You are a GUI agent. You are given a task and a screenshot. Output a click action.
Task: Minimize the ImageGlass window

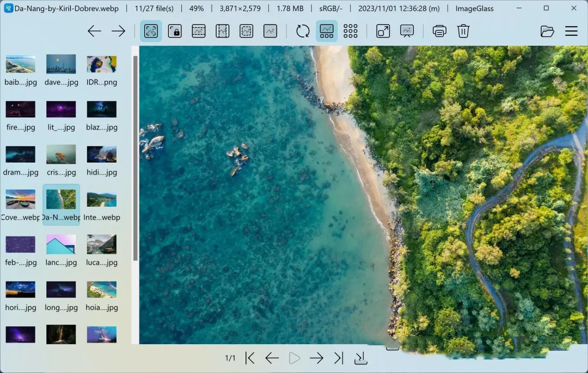519,8
